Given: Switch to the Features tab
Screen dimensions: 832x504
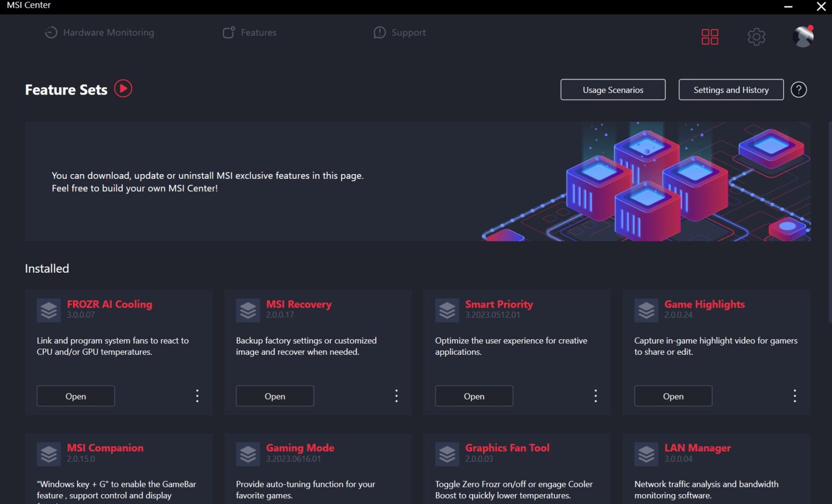Looking at the screenshot, I should click(x=250, y=33).
